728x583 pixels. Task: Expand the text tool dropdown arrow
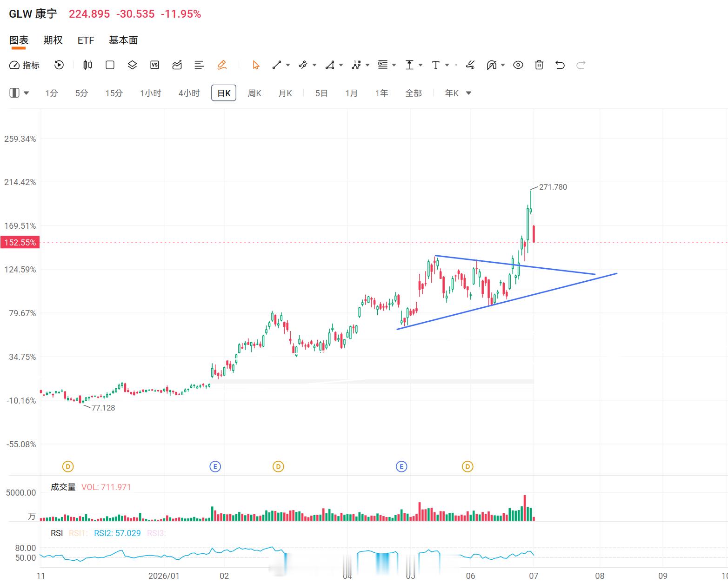[447, 65]
